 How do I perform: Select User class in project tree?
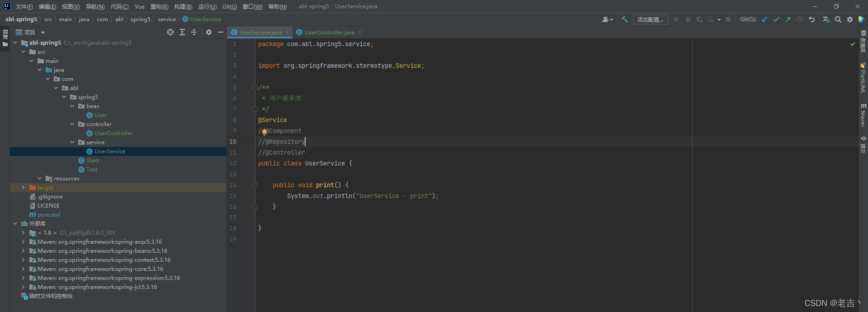pyautogui.click(x=100, y=115)
